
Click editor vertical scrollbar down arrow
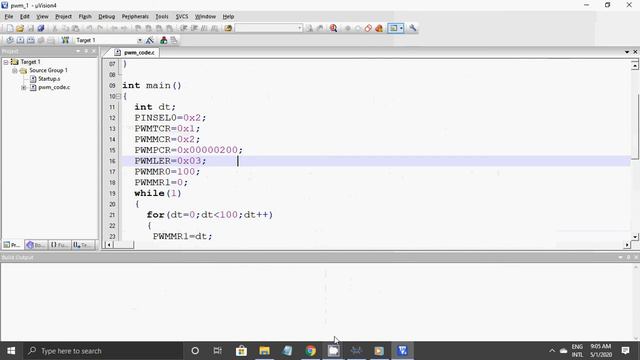click(x=635, y=237)
